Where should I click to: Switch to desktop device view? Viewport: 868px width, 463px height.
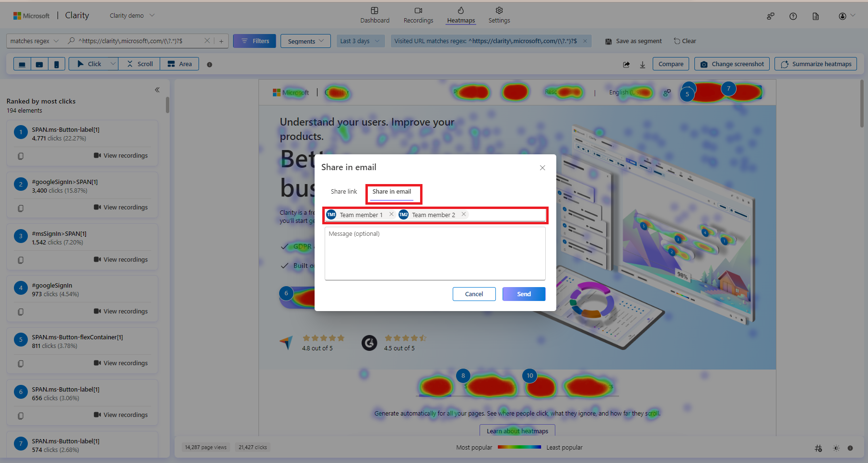[22, 64]
